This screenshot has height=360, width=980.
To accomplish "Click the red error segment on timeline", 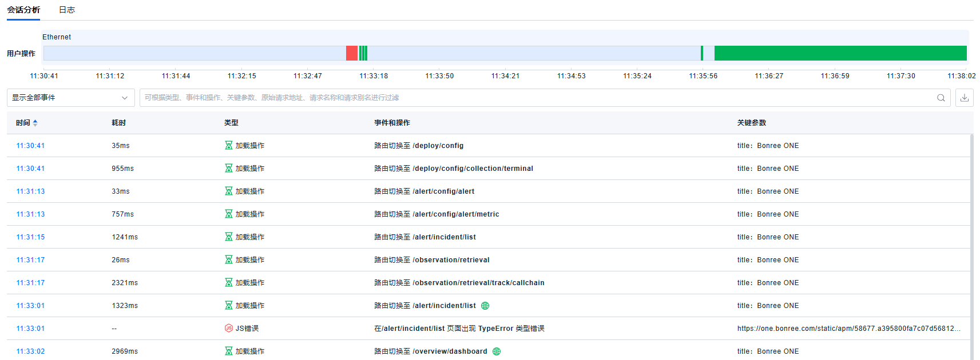I will click(x=351, y=53).
